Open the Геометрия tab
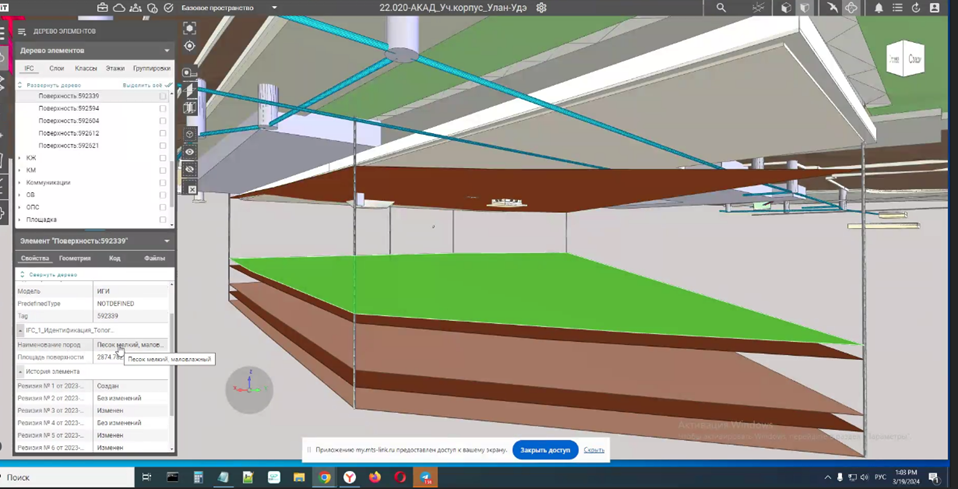The height and width of the screenshot is (489, 958). pyautogui.click(x=75, y=259)
